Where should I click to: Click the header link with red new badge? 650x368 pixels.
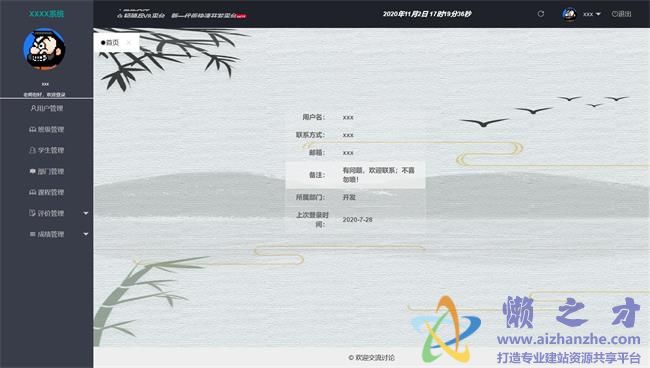209,15
